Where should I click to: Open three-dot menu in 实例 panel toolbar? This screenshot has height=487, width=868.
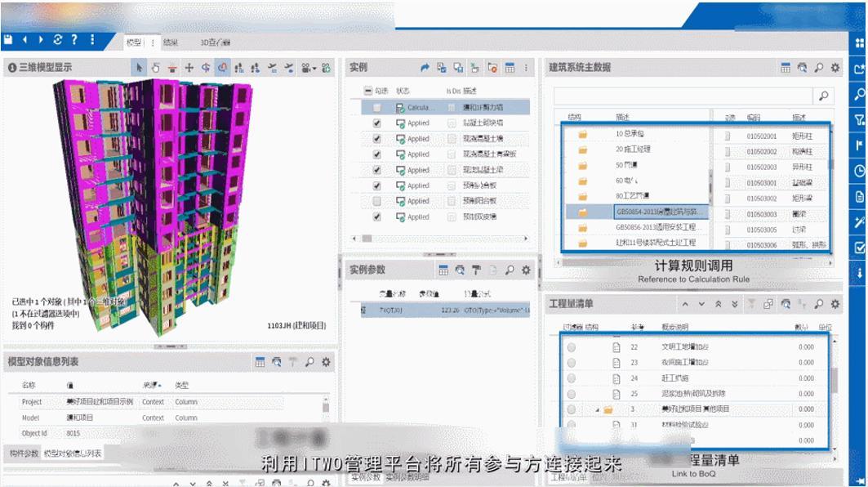tap(526, 68)
